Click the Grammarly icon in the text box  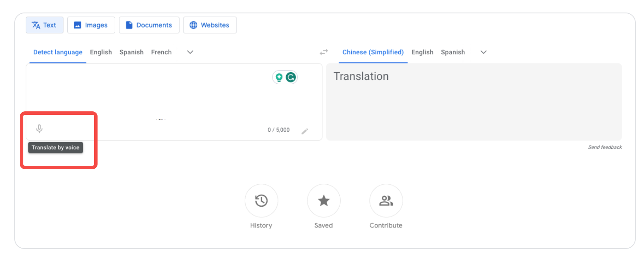291,77
